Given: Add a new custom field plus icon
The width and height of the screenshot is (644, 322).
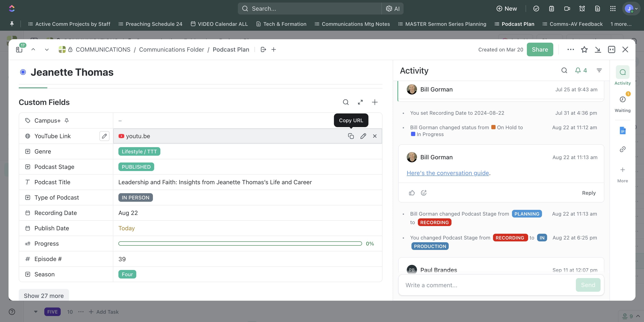Looking at the screenshot, I should click(375, 102).
